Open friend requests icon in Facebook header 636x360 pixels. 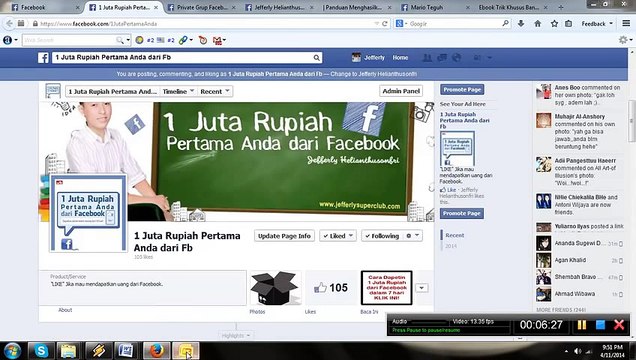coord(427,58)
